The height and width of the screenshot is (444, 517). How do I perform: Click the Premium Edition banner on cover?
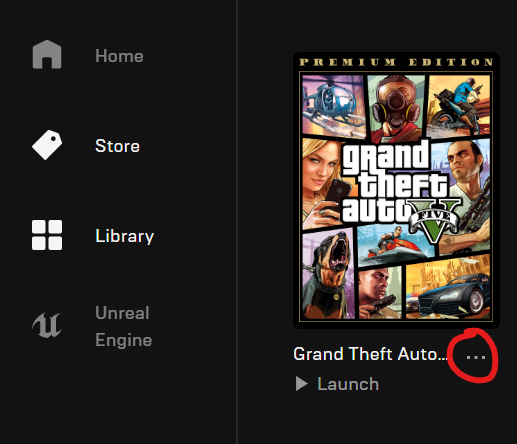coord(396,62)
